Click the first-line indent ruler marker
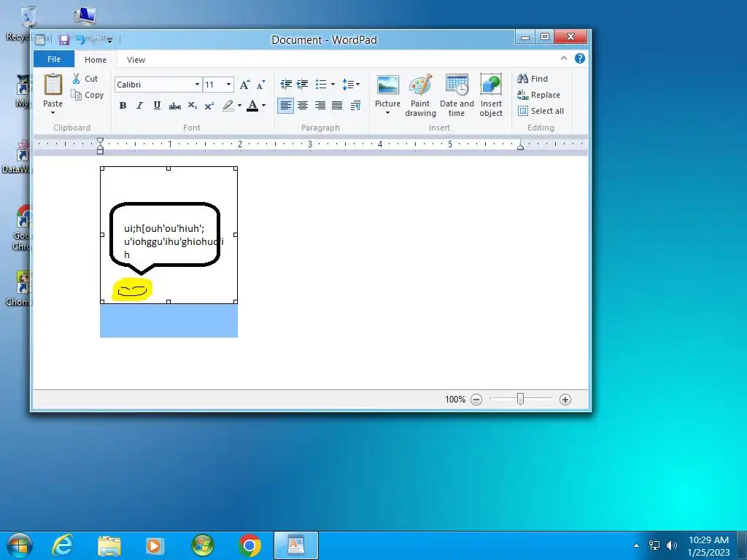 [100, 141]
